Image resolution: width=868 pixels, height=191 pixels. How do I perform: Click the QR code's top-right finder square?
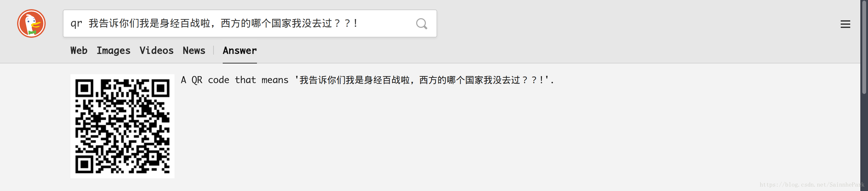161,88
